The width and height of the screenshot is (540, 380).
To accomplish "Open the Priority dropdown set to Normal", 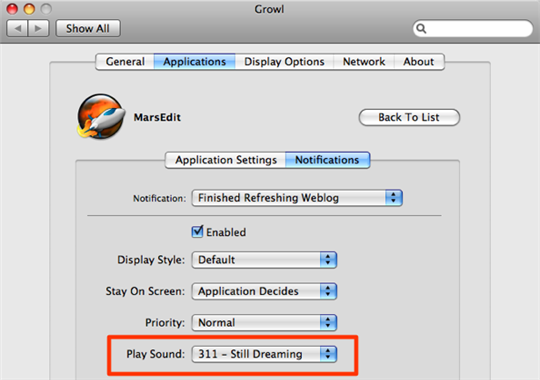I will coord(264,322).
